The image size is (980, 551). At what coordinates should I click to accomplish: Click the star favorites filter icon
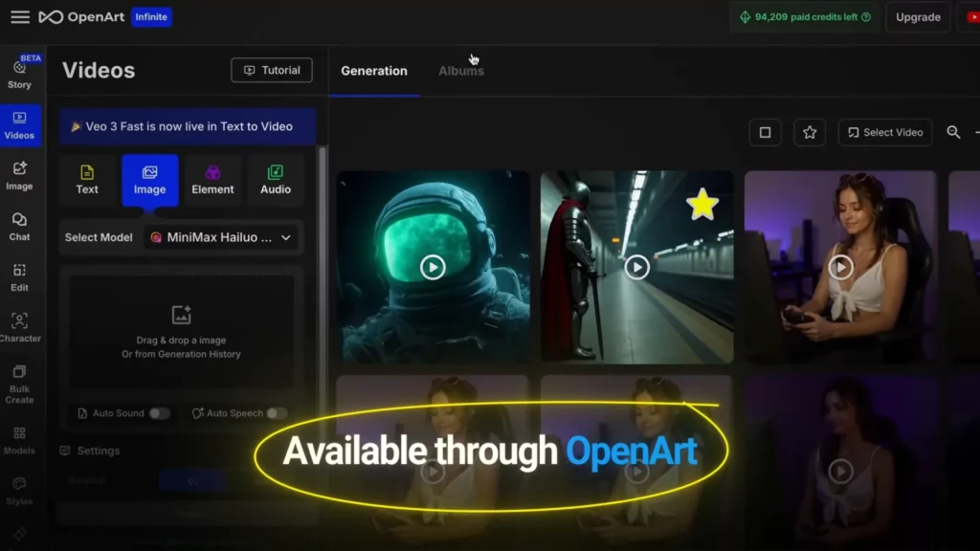coord(810,132)
